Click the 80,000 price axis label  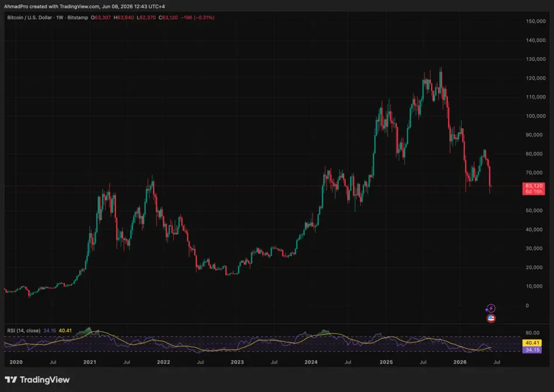click(534, 154)
